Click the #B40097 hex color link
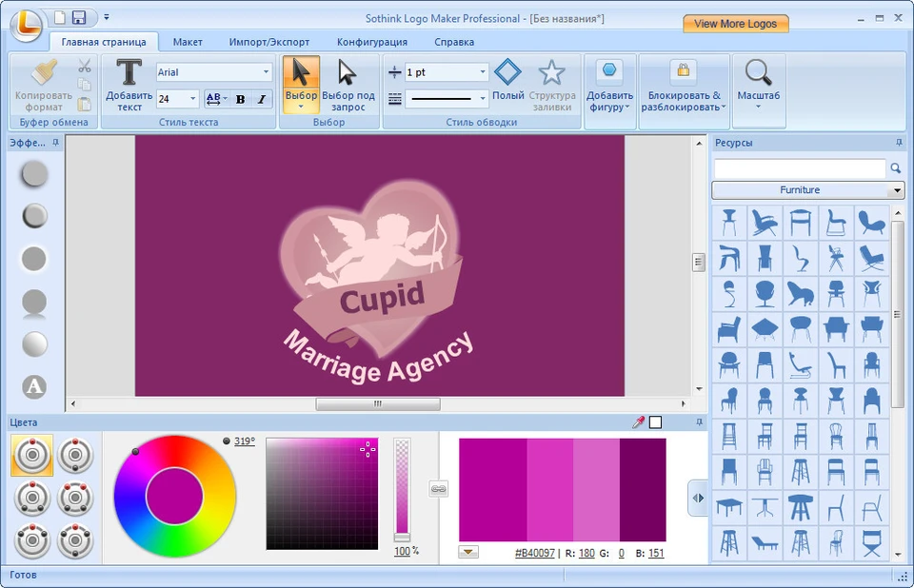Image resolution: width=914 pixels, height=588 pixels. point(534,553)
